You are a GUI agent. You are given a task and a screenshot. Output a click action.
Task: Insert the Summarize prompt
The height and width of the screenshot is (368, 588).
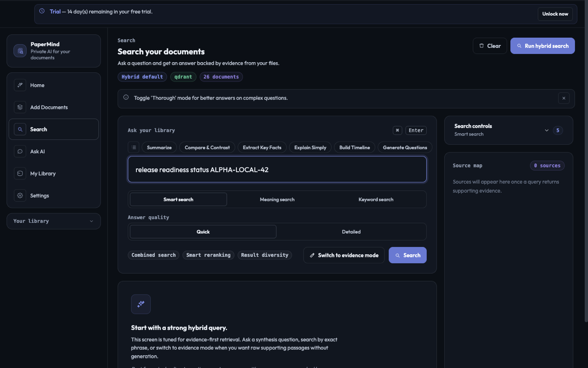click(x=159, y=148)
